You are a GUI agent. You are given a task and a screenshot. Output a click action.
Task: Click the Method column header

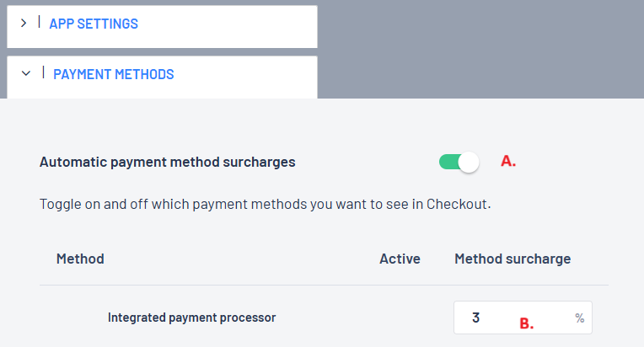tap(80, 259)
